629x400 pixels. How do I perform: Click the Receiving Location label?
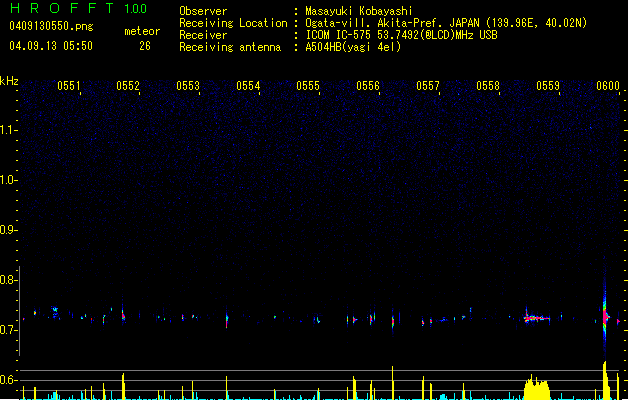(233, 23)
